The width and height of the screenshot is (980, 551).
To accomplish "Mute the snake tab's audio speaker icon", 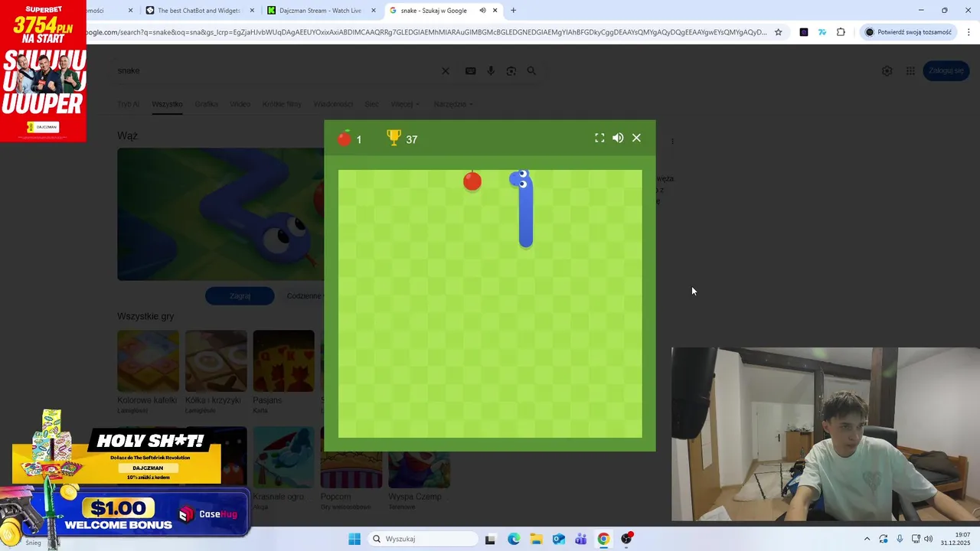I will tap(482, 11).
